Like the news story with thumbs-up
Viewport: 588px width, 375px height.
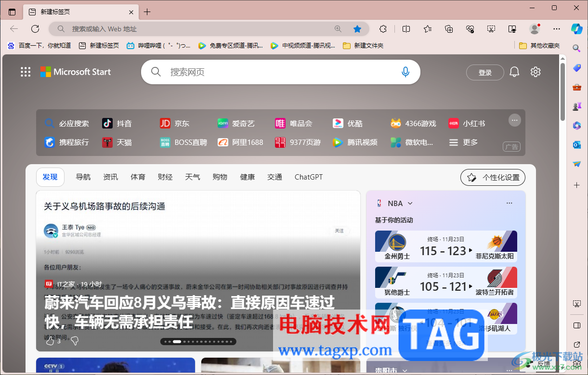pos(50,341)
